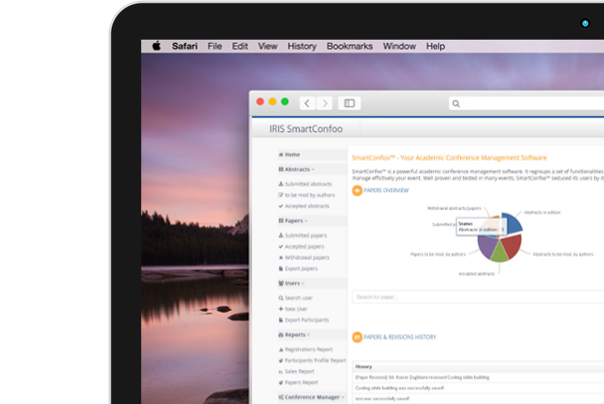Click the blue pie chart slice
The image size is (604, 404).
509,223
